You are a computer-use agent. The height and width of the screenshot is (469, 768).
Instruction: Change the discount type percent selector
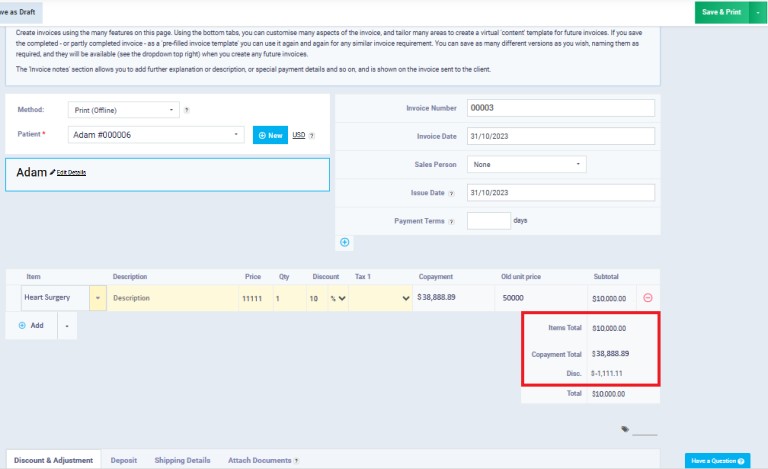point(340,298)
